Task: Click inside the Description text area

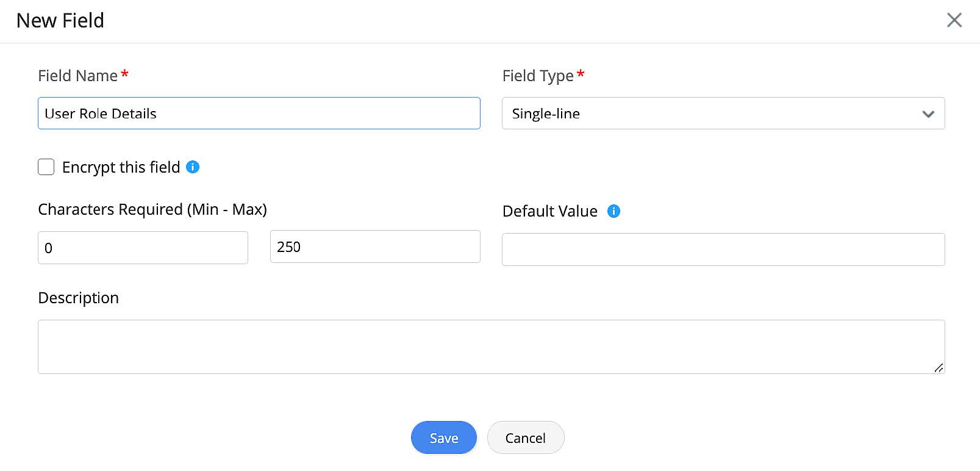Action: (x=490, y=347)
